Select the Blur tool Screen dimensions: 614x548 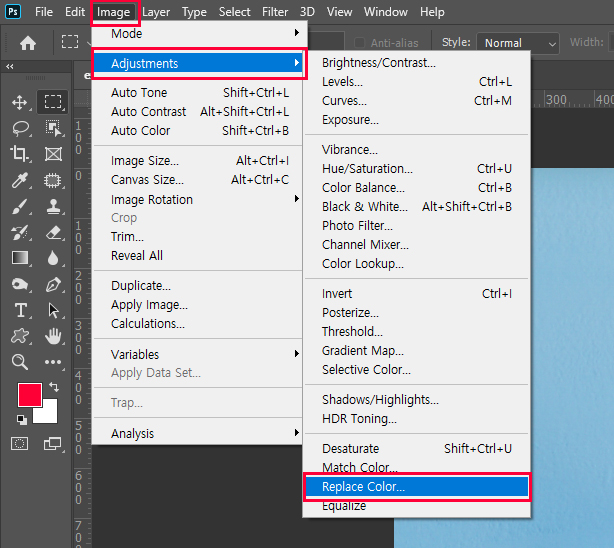point(53,259)
